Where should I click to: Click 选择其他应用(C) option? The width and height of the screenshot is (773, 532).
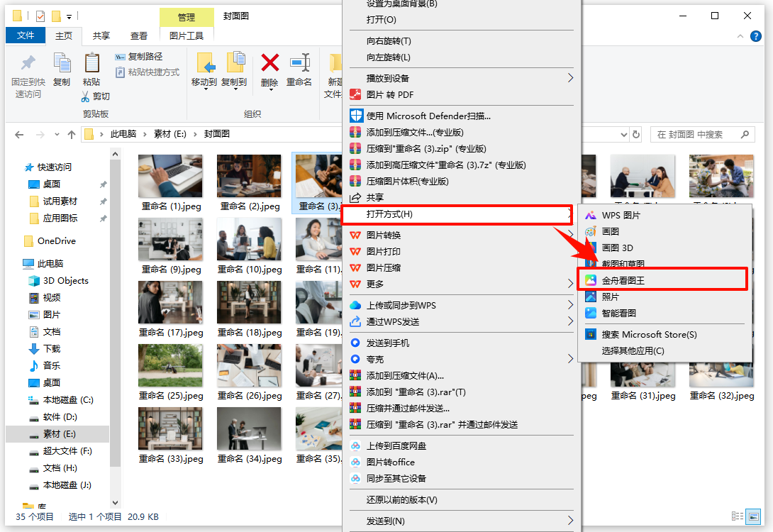[x=633, y=350]
